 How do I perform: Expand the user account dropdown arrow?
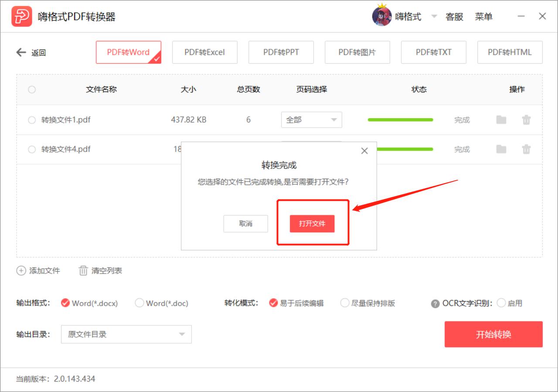[434, 17]
